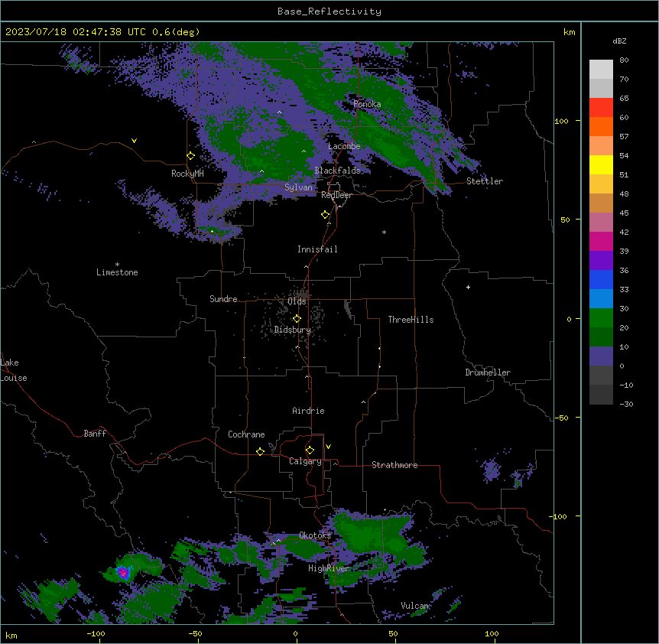Image resolution: width=659 pixels, height=644 pixels.
Task: Click the asterisk marker above Limestone
Action: coord(117,265)
